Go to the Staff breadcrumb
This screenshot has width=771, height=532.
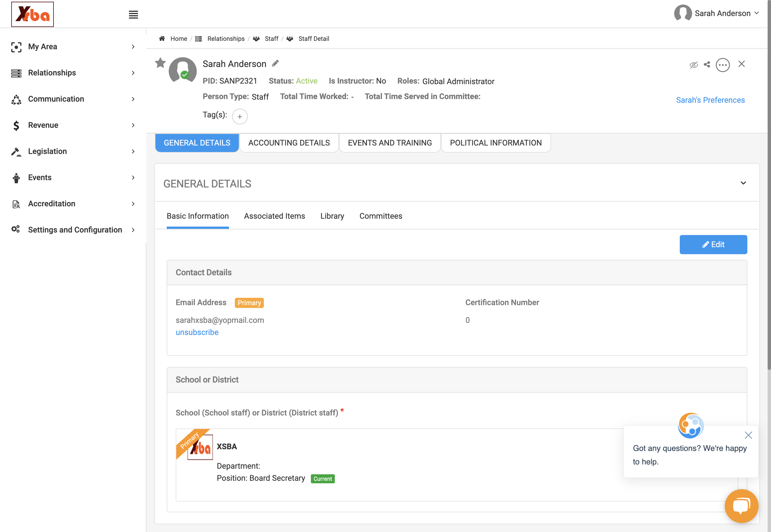[271, 39]
